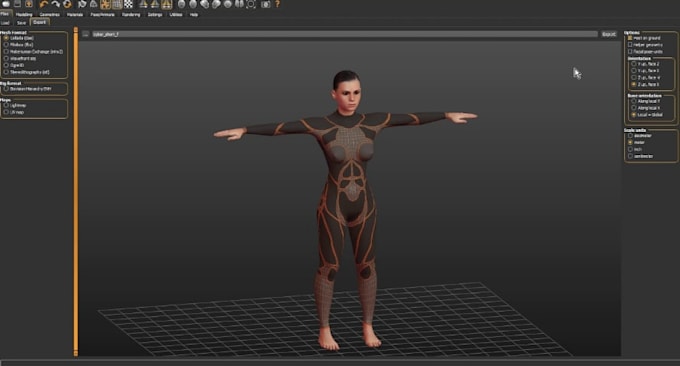Image resolution: width=680 pixels, height=366 pixels.
Task: Enable Helper geometry checkbox
Action: tap(645, 45)
